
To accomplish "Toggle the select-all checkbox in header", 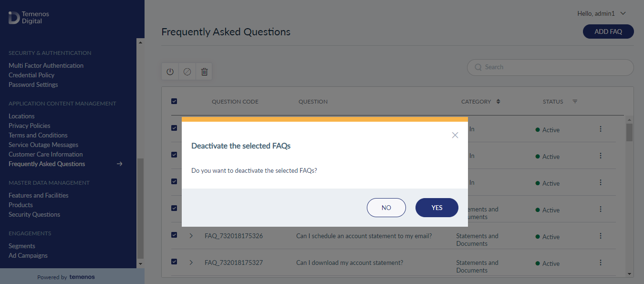I will click(174, 101).
